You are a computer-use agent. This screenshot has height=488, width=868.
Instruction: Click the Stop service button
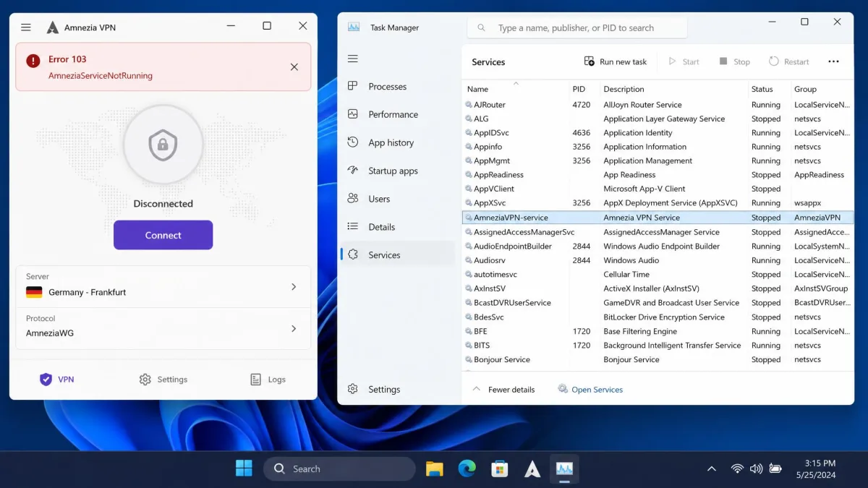pyautogui.click(x=734, y=61)
